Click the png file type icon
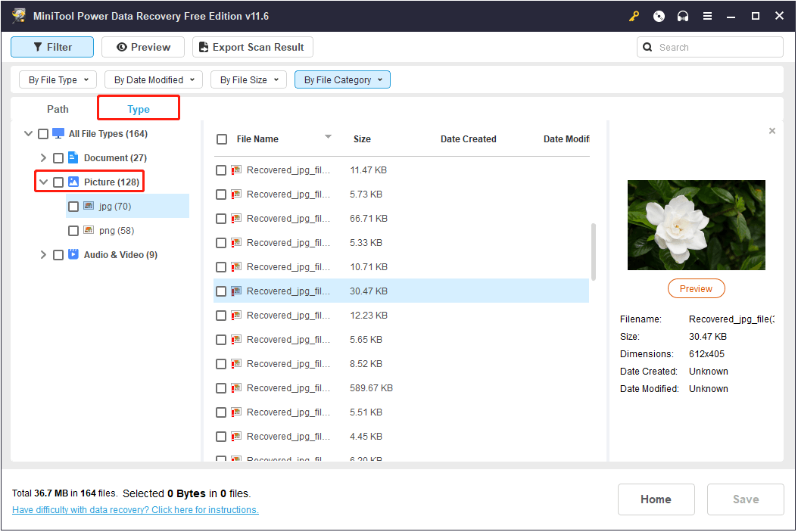This screenshot has width=798, height=532. point(89,230)
